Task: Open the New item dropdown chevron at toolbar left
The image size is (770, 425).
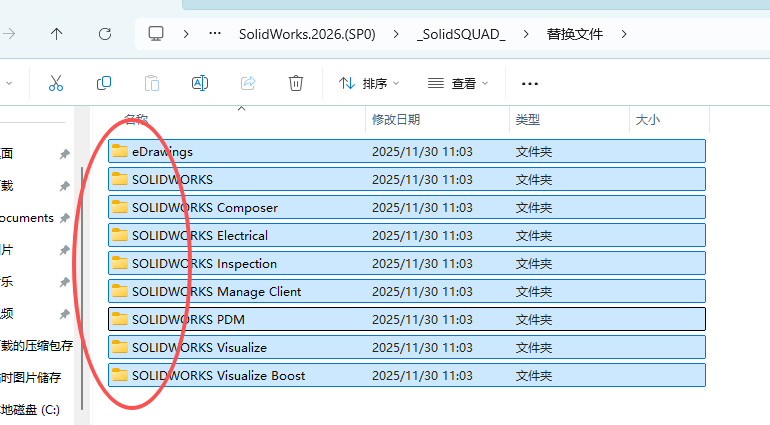Action: 8,84
